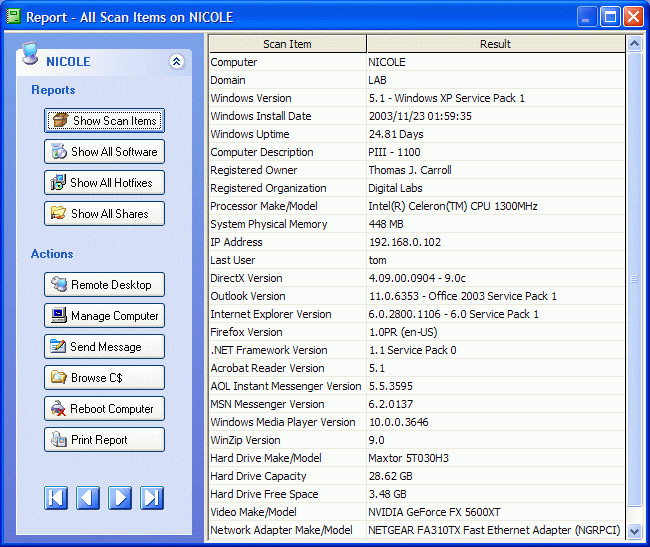Browse the C$ share
650x547 pixels.
104,378
